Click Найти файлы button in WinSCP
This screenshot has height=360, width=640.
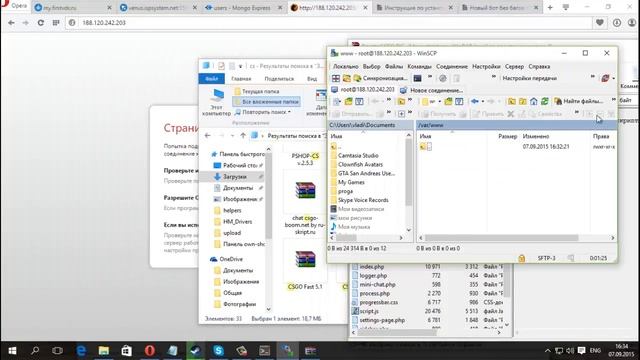tap(579, 101)
